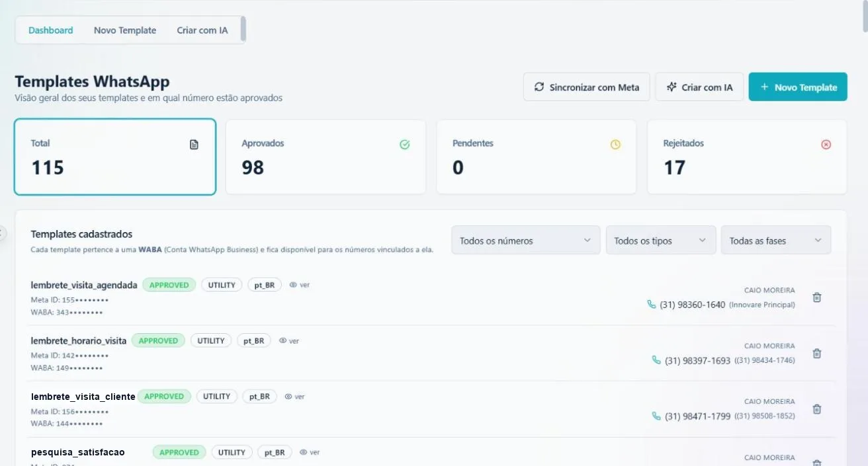This screenshot has height=466, width=868.
Task: Delete the lembrete_visita_agendada template with its trash icon
Action: (x=816, y=297)
